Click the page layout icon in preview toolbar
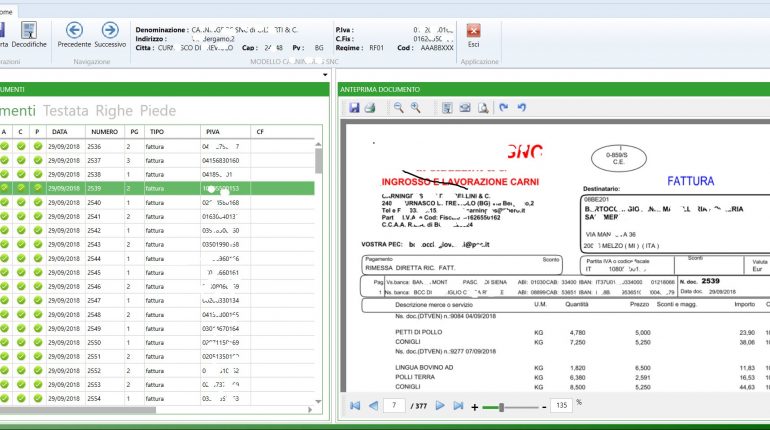 click(x=447, y=108)
